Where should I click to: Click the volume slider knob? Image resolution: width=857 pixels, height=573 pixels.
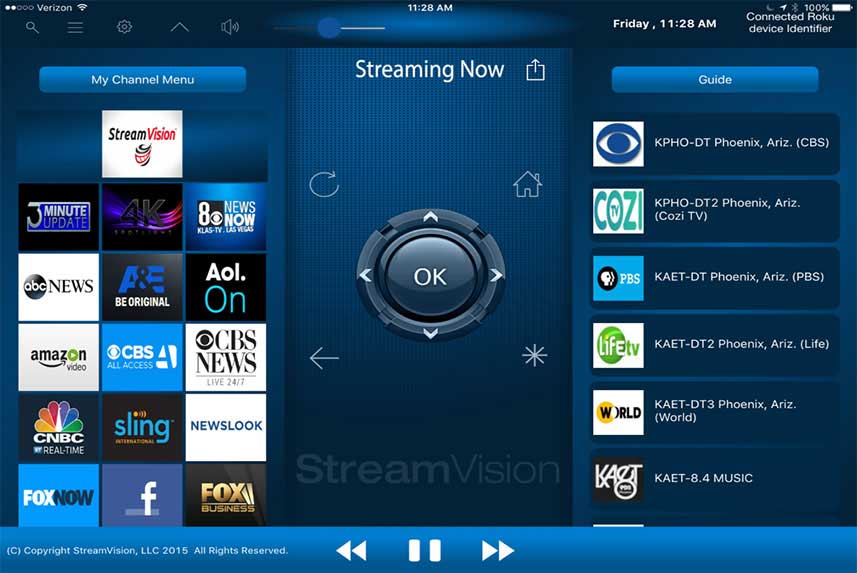click(328, 27)
